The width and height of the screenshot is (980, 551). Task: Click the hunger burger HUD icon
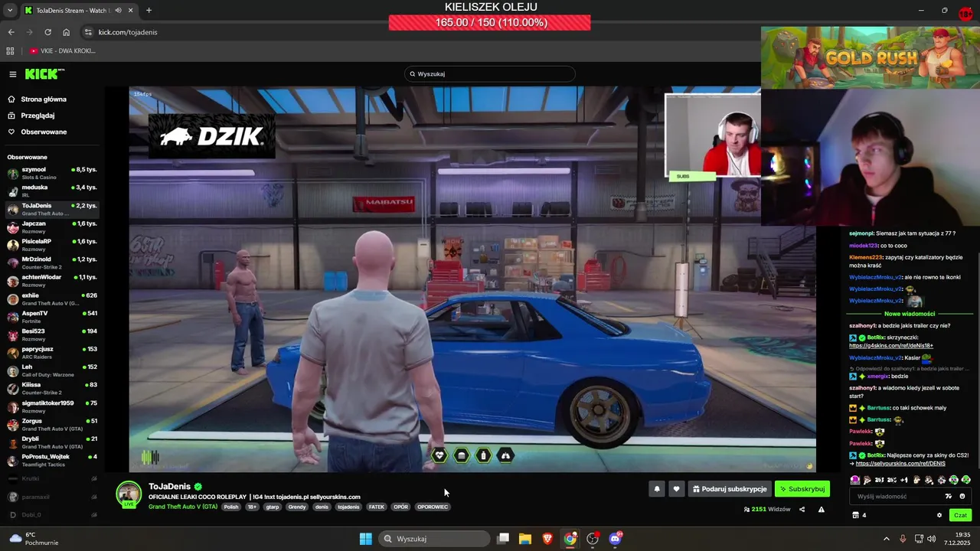pos(461,455)
